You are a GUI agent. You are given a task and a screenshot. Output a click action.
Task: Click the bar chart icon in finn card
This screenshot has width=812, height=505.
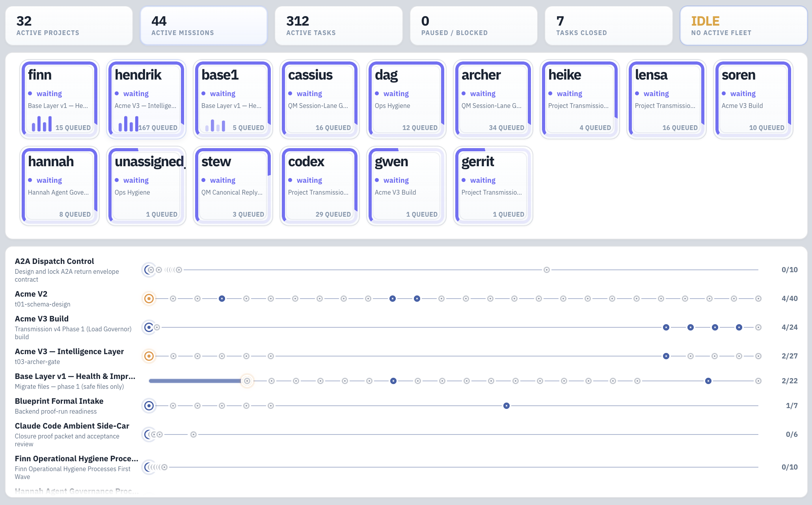click(42, 124)
